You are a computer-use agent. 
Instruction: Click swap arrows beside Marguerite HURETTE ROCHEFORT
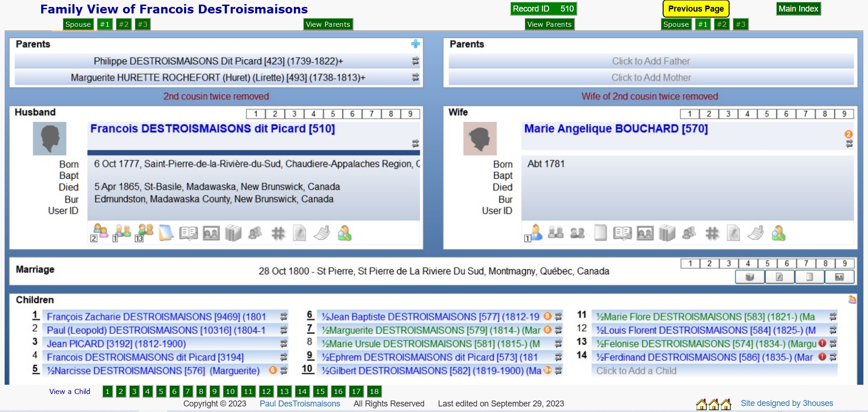point(415,77)
